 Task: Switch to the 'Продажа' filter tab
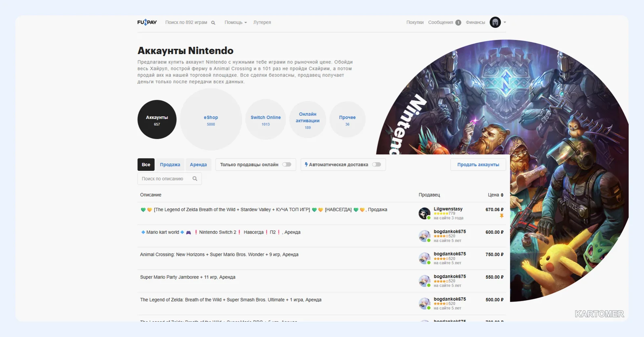click(170, 165)
